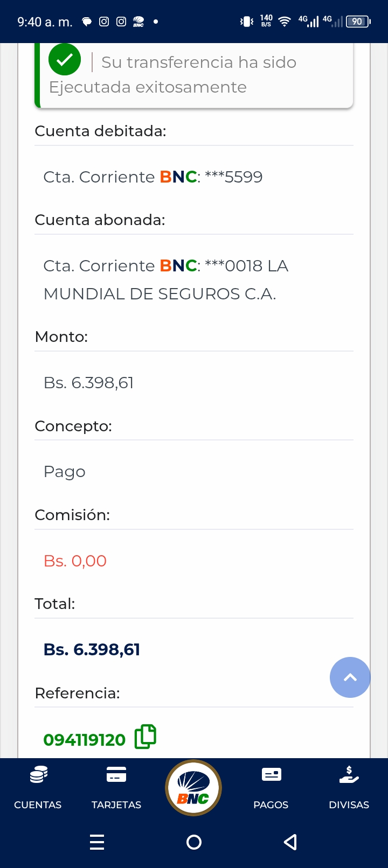The image size is (388, 868).
Task: Select reference number 094119120
Action: [84, 740]
